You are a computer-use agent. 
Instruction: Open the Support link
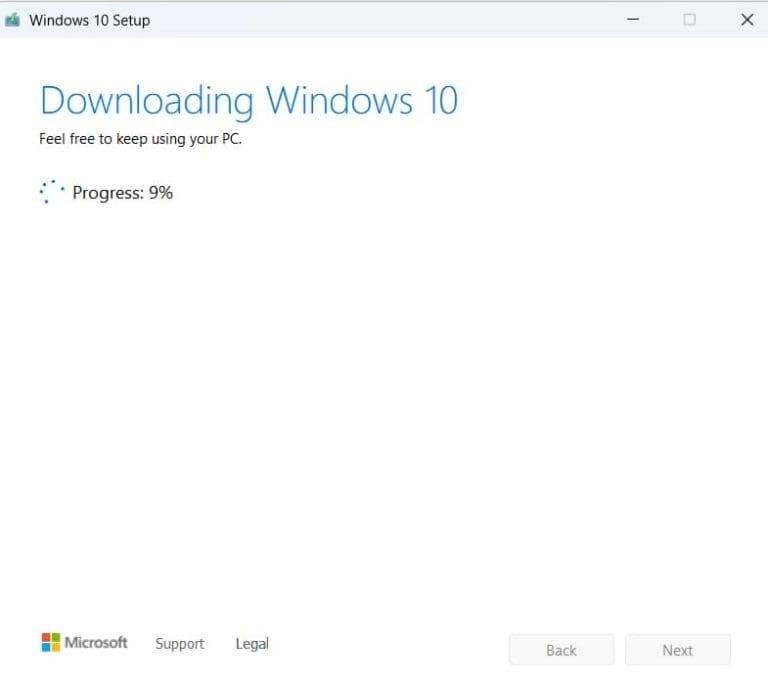pos(180,643)
